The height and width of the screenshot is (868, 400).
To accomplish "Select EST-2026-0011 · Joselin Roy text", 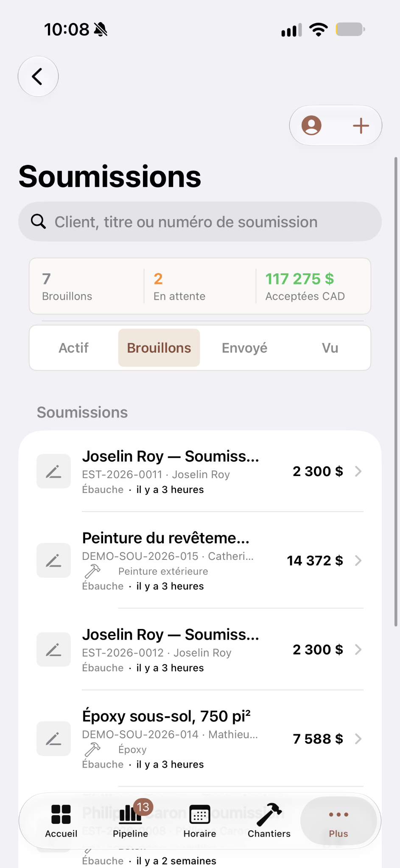I will point(156,474).
